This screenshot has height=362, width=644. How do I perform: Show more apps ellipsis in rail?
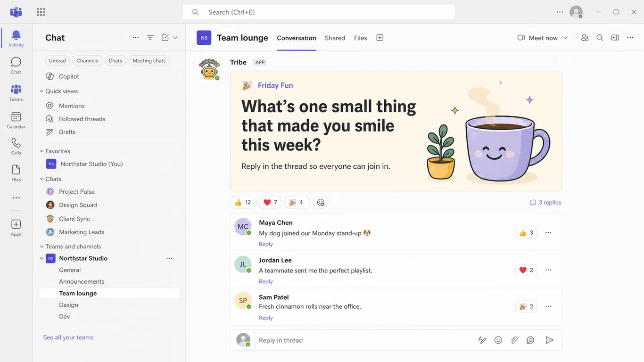(x=16, y=198)
